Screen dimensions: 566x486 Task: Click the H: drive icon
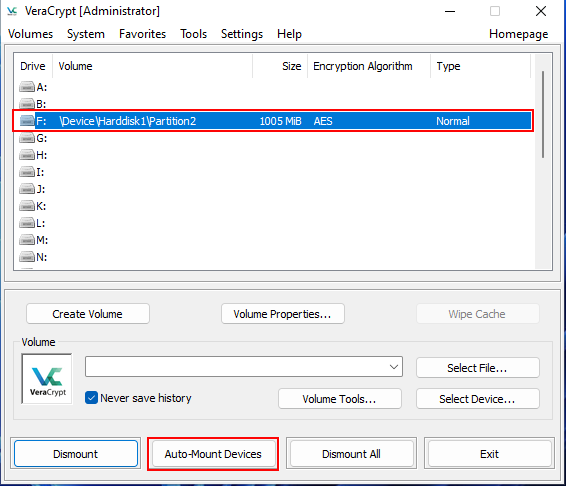click(x=27, y=155)
